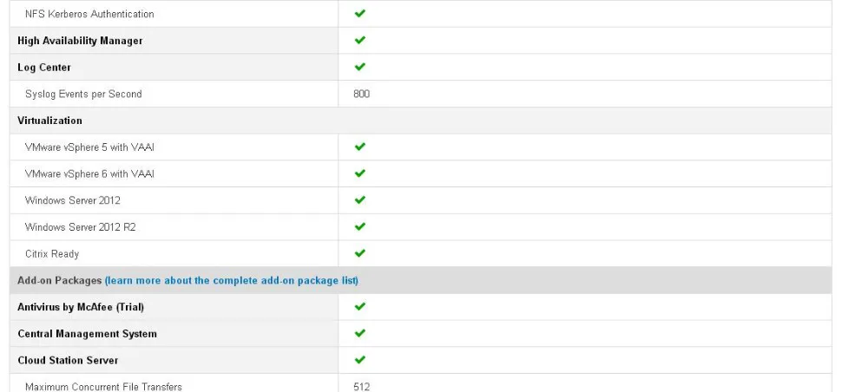Click the Central Management System checkmark icon
This screenshot has width=868, height=392.
pos(360,333)
